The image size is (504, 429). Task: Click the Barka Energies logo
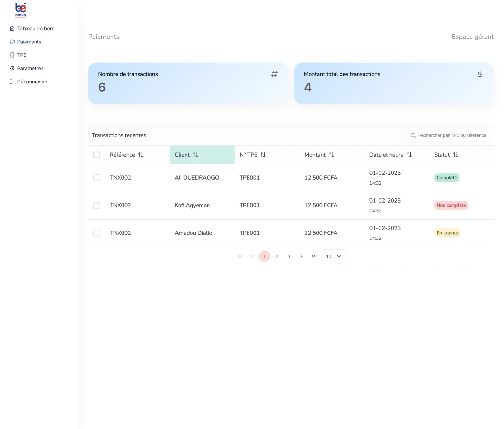pyautogui.click(x=20, y=11)
